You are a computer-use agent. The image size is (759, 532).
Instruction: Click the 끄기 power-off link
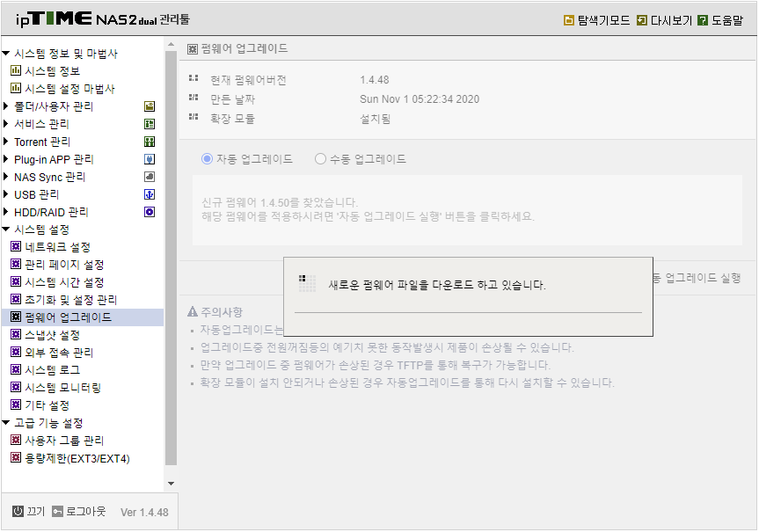36,511
